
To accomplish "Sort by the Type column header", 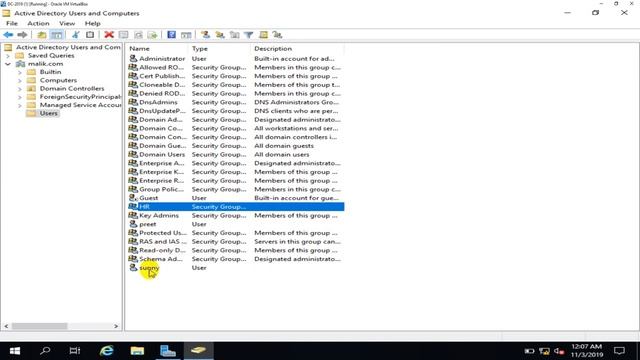I will tap(220, 49).
